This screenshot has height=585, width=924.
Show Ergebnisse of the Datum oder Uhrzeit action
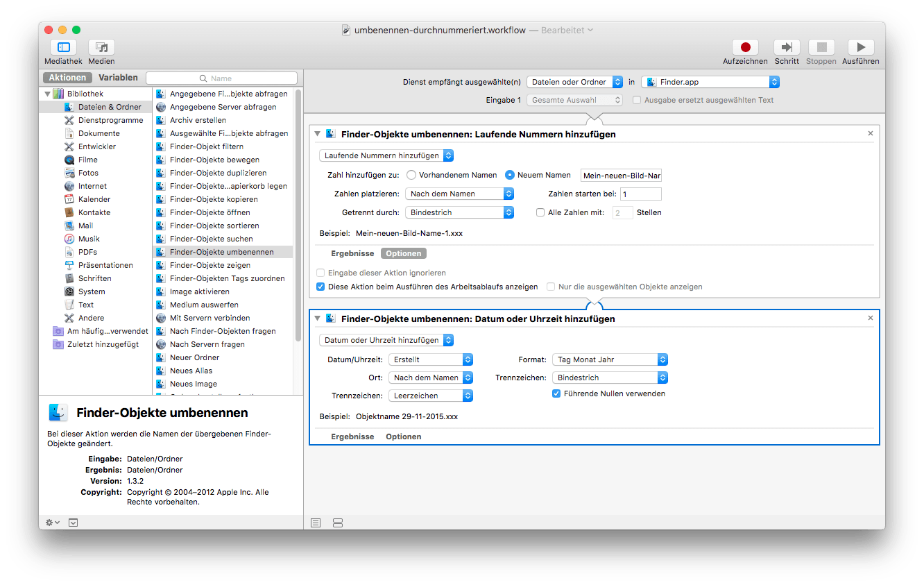[352, 436]
